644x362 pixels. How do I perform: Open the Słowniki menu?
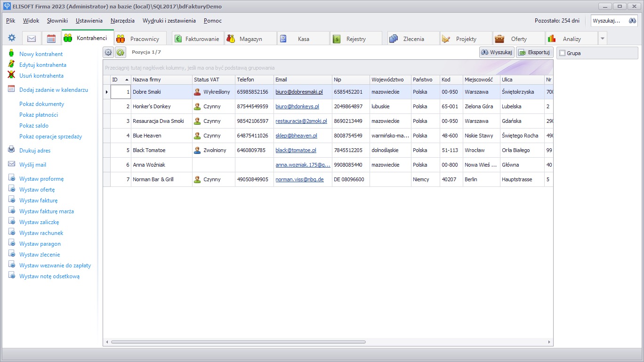[x=57, y=21]
